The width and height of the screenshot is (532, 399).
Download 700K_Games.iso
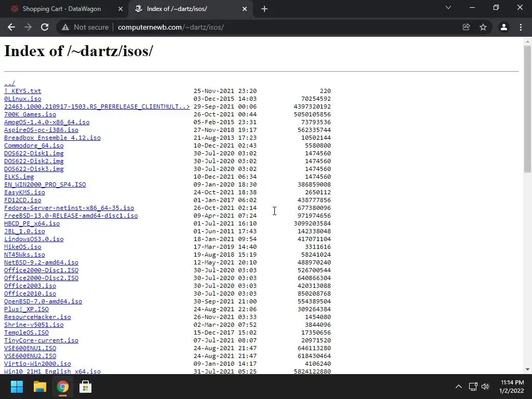tap(30, 114)
